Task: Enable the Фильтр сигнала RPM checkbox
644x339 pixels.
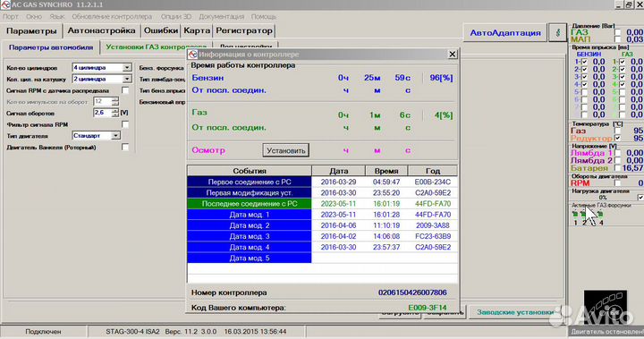Action: pos(125,124)
